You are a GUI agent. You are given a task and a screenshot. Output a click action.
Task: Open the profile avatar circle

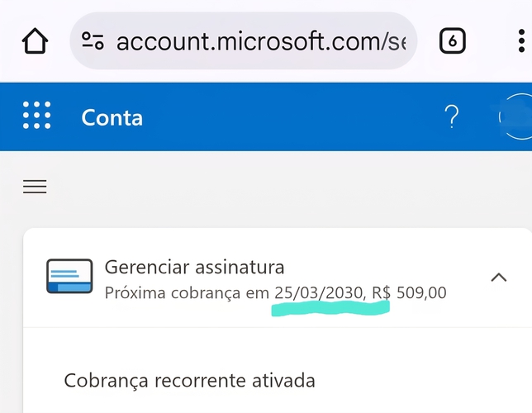tap(517, 117)
